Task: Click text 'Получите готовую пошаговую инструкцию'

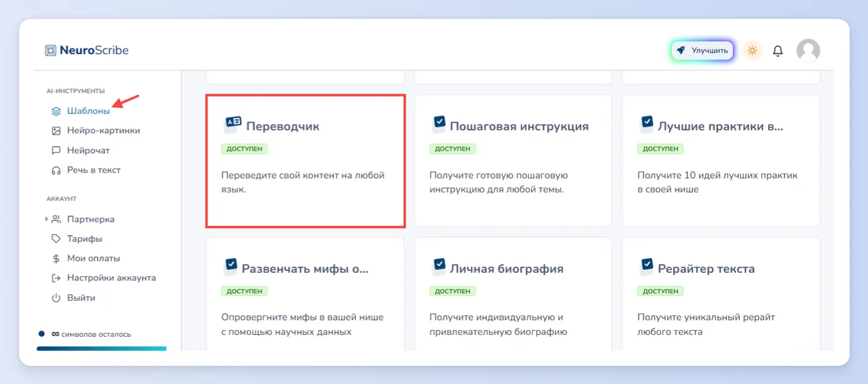Action: 499,182
